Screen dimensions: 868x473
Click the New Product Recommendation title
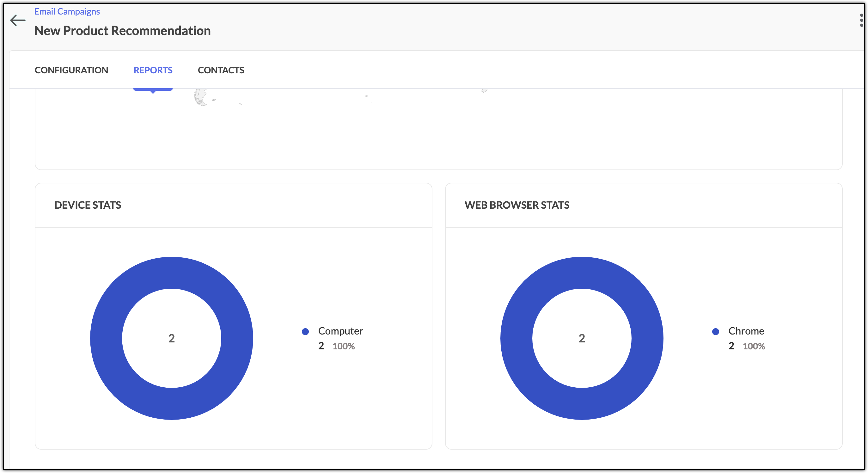tap(122, 31)
